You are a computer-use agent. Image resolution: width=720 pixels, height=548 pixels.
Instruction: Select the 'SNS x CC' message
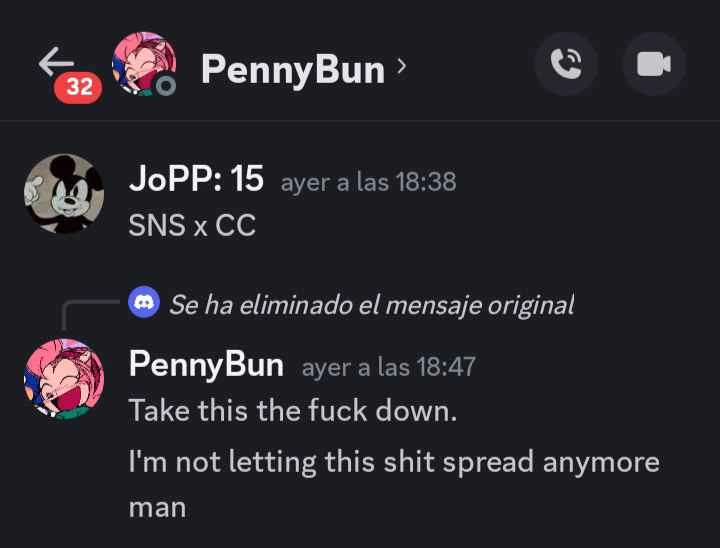(192, 225)
